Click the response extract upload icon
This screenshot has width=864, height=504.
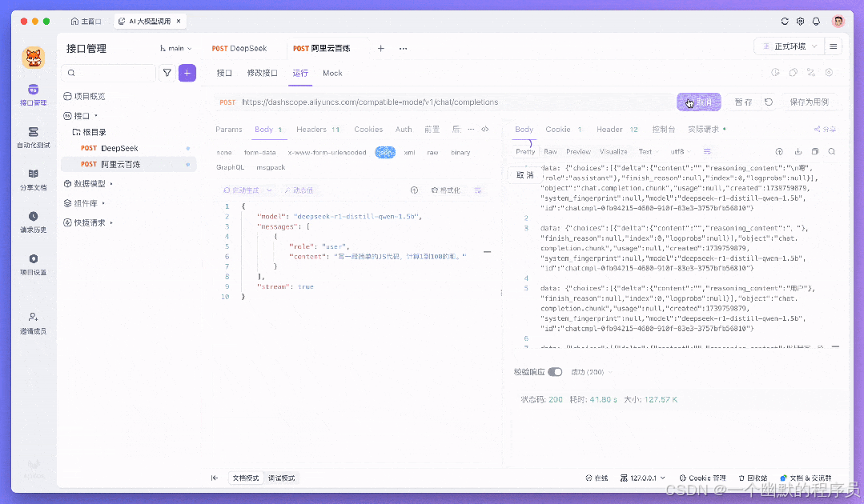click(779, 151)
